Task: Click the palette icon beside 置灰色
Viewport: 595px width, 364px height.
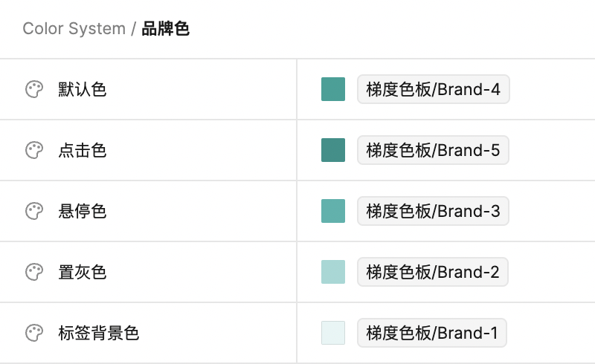Action: pyautogui.click(x=34, y=273)
